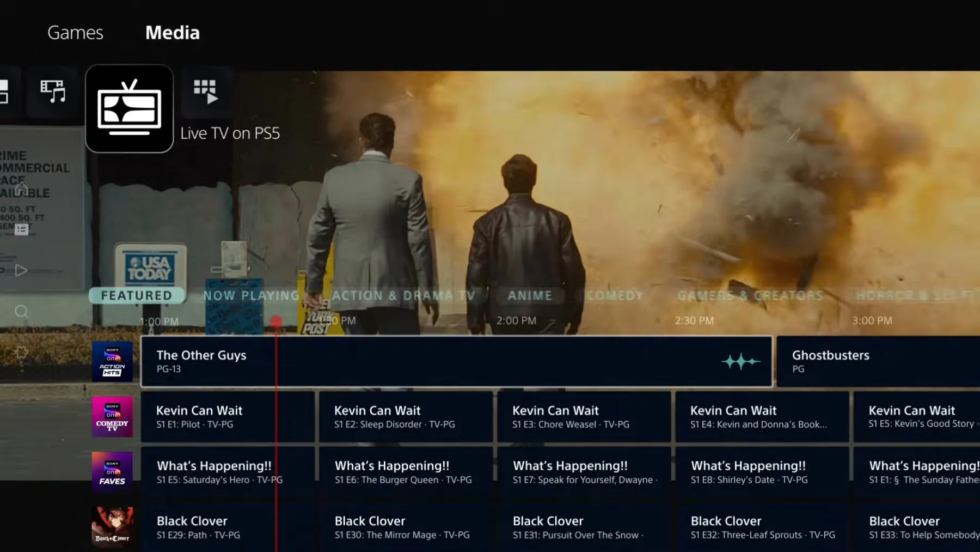Open Kevin Can Wait S1 E5: Kevin's Good Story
980x552 pixels.
point(917,417)
